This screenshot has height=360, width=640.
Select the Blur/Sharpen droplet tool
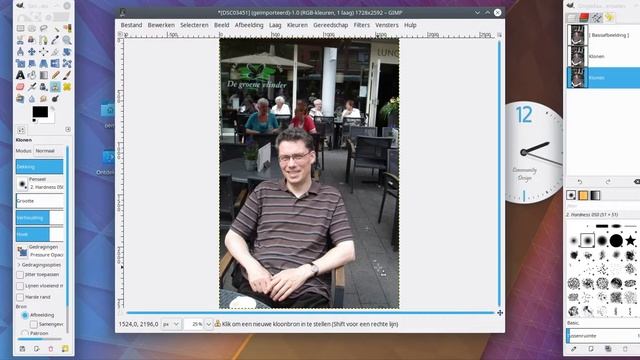(32, 99)
